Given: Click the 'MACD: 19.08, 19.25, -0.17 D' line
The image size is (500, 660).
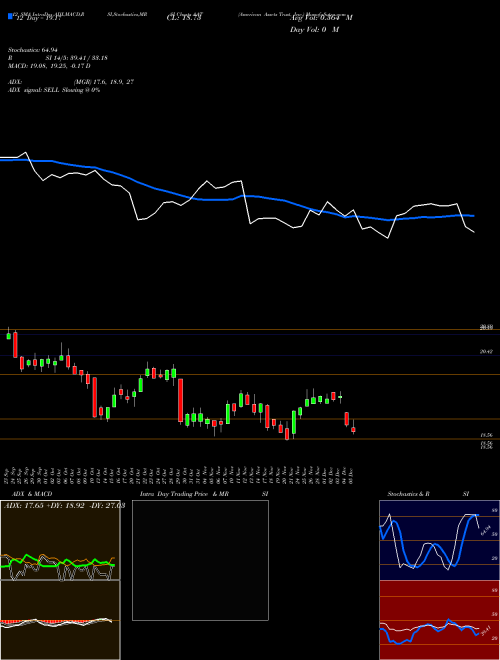Looking at the screenshot, I should pos(49,66).
